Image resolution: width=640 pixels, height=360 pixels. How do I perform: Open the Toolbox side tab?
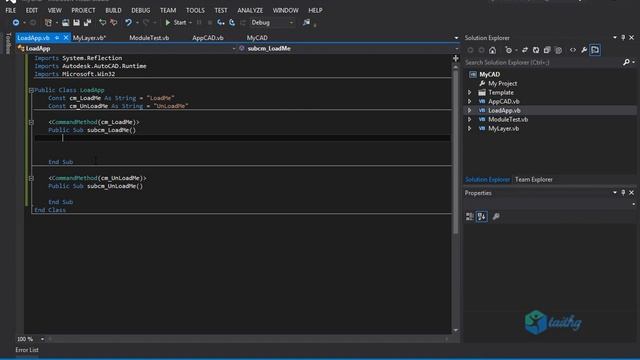(8, 43)
